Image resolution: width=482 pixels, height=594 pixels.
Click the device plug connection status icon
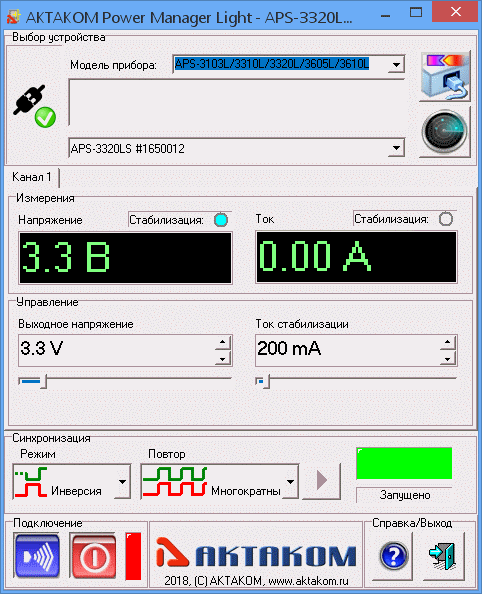35,106
